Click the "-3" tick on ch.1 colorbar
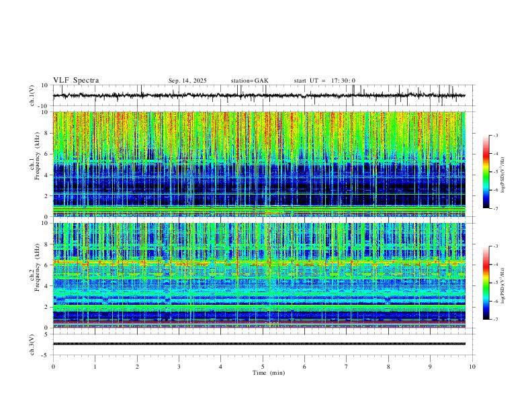The width and height of the screenshot is (532, 411). click(x=495, y=135)
